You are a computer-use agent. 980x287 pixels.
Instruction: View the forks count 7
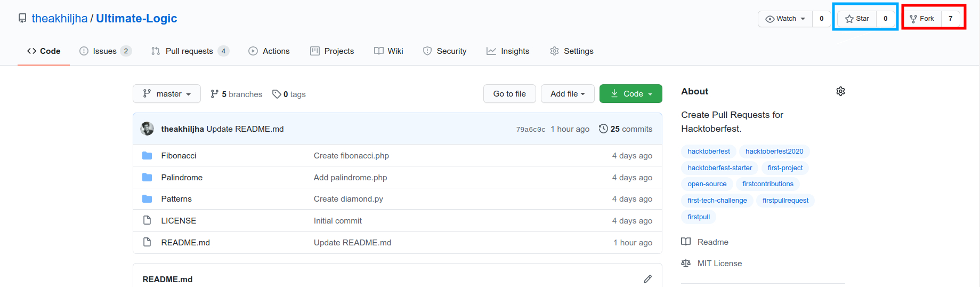pyautogui.click(x=951, y=19)
